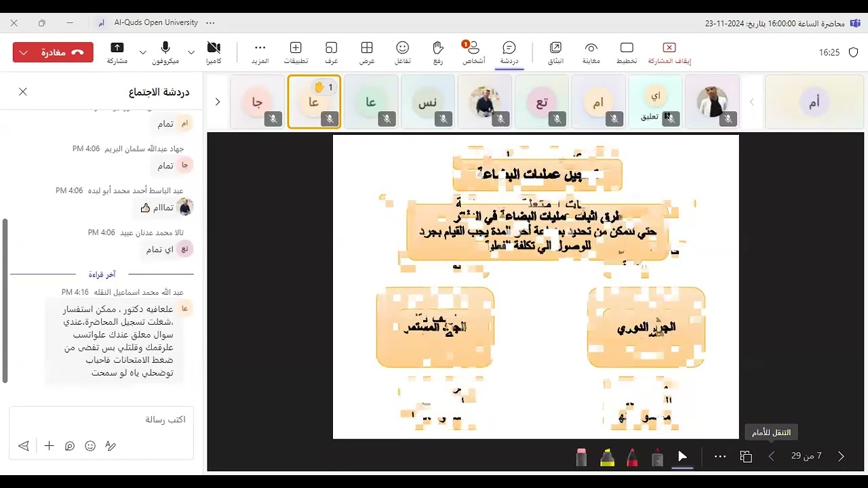Click the أم avatar in the title bar
868x488 pixels.
(101, 23)
